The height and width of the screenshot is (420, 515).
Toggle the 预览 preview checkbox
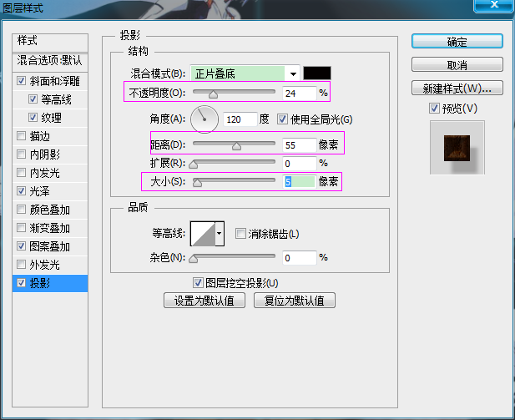click(434, 108)
